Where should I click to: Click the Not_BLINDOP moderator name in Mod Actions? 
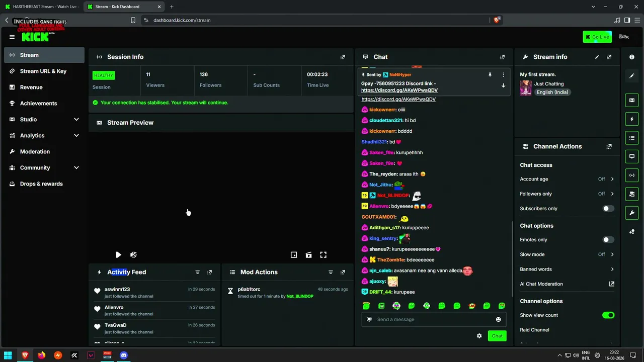click(300, 297)
